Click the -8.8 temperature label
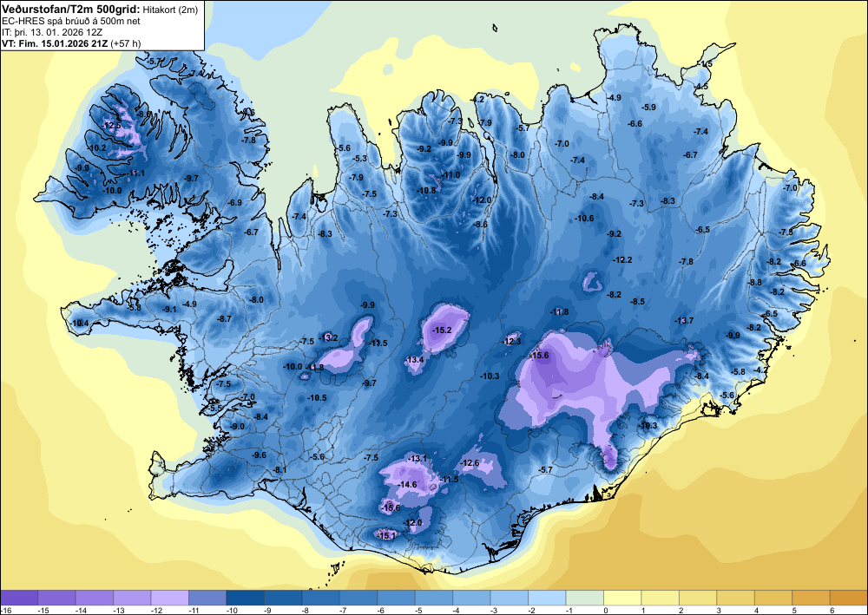The image size is (868, 615). (755, 283)
